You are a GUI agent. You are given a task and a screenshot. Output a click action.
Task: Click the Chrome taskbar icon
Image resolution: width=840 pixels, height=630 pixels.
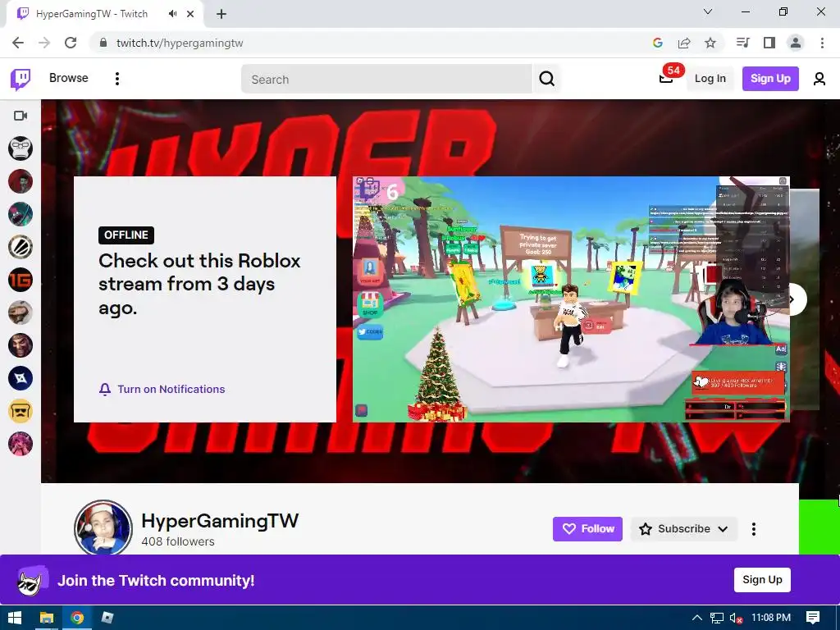coord(77,618)
